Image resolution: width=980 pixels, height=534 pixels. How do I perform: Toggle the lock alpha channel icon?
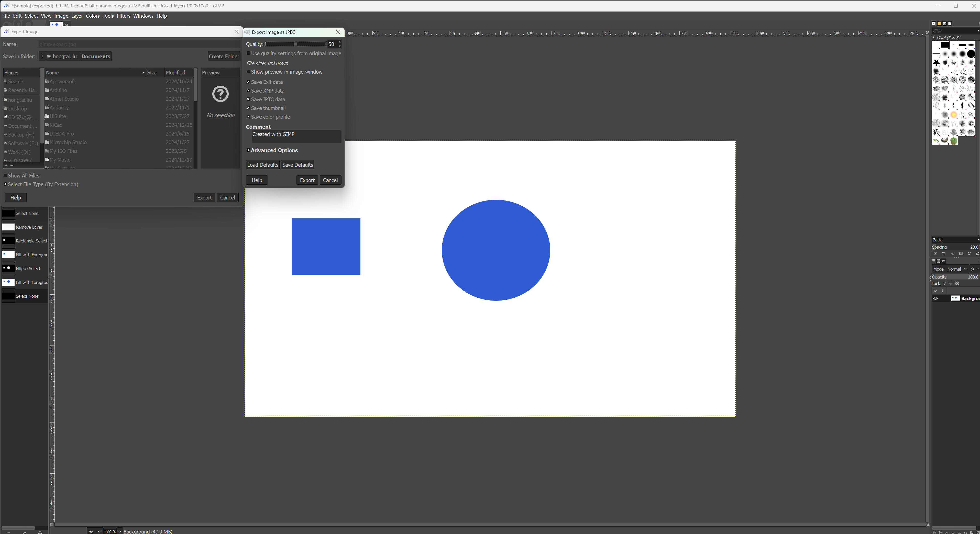click(957, 283)
